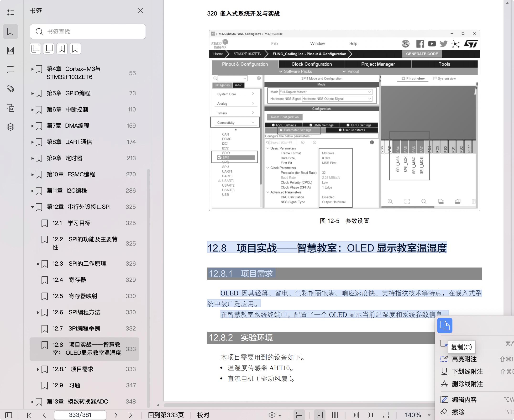Go to bookmark 12.2 SPI的功能及主要特性

84,243
